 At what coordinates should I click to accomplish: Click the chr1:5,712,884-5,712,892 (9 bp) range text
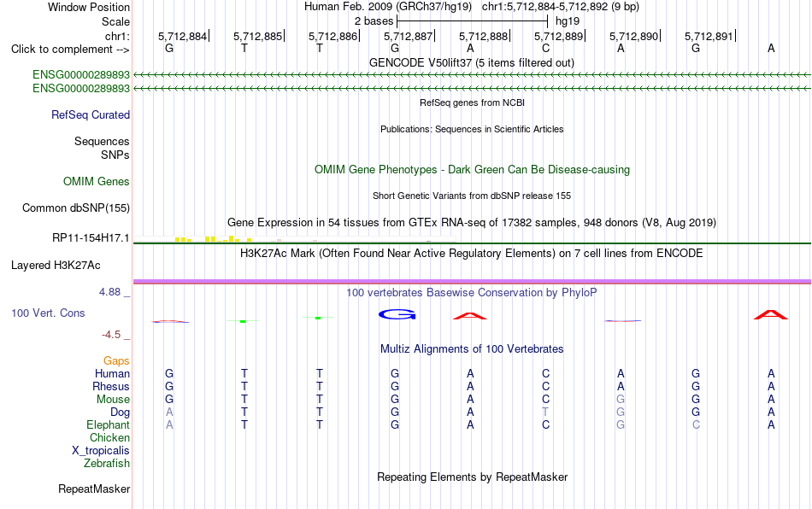[561, 7]
